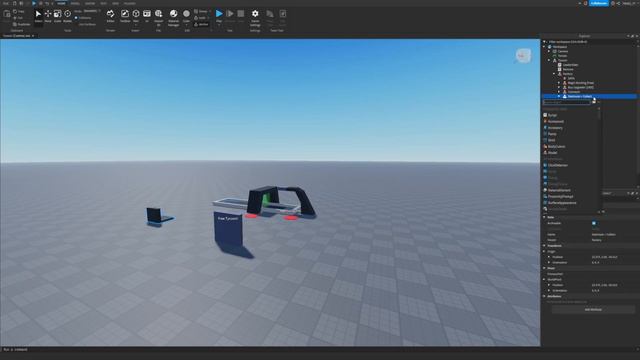
Task: Open the Plugins ribbon tab
Action: pos(129,3)
